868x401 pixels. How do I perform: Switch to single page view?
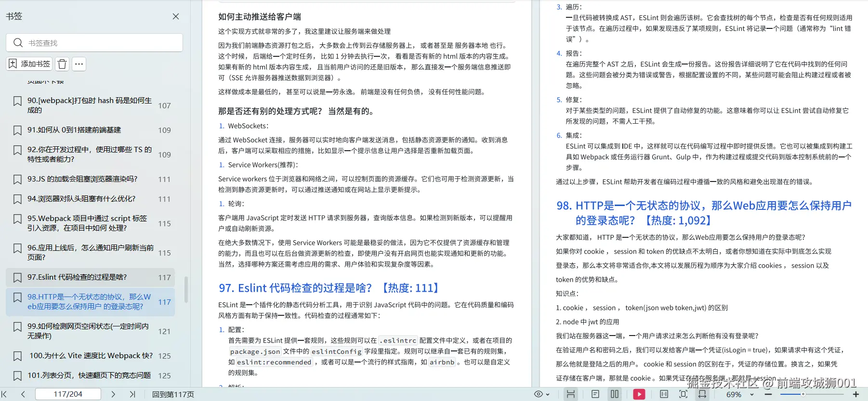point(595,394)
